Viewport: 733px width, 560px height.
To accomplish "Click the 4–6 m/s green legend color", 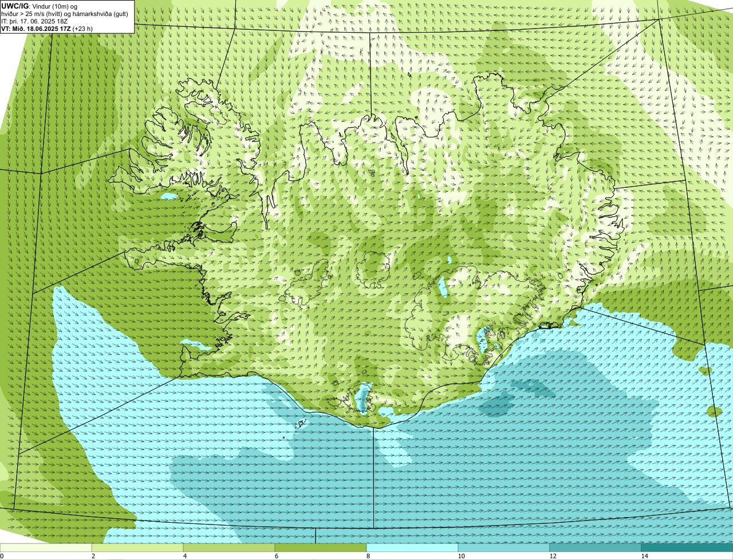I will click(x=229, y=547).
